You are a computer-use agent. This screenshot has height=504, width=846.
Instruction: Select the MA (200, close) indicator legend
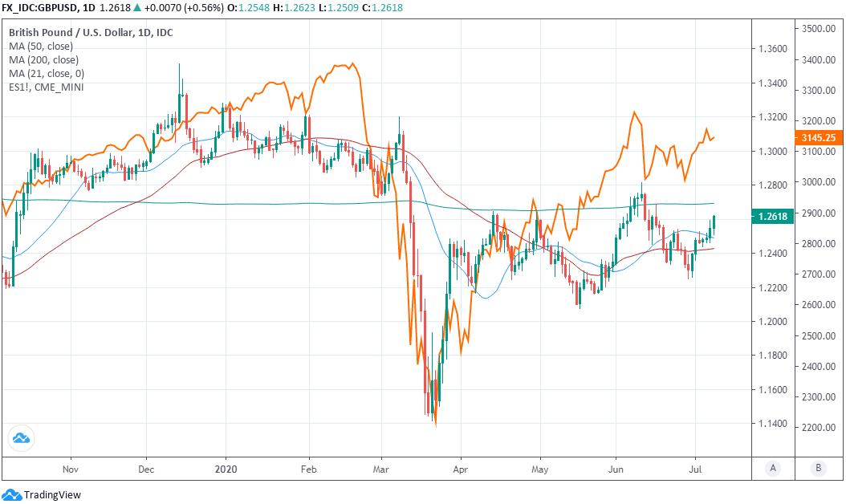(x=43, y=60)
